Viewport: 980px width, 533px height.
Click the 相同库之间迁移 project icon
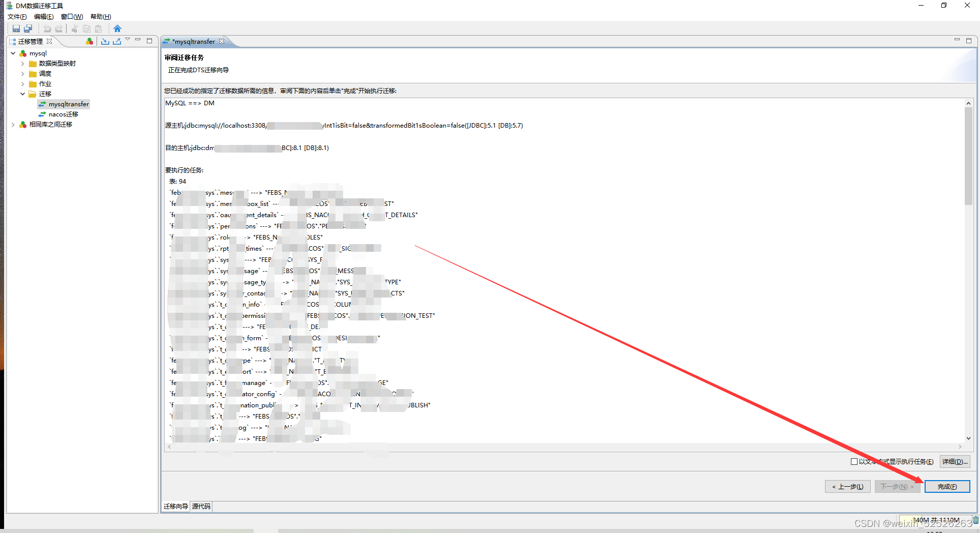pyautogui.click(x=23, y=125)
